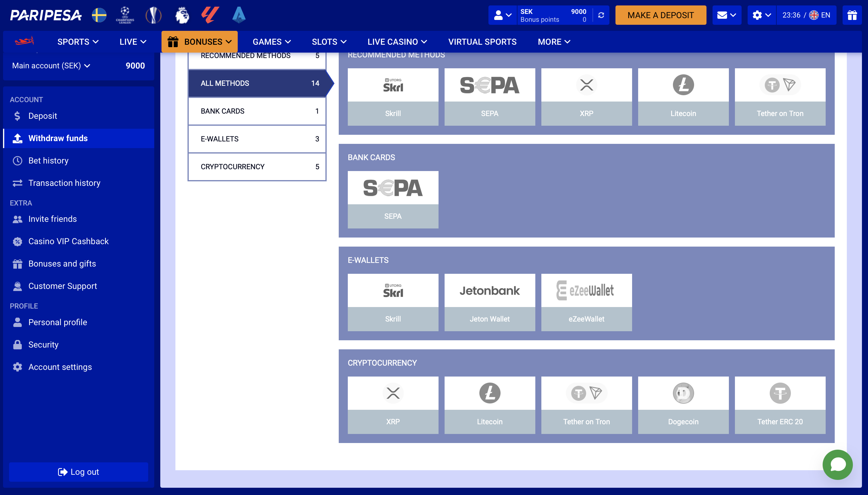Choose Litecoin under Recommended Methods
The image size is (868, 495).
683,97
